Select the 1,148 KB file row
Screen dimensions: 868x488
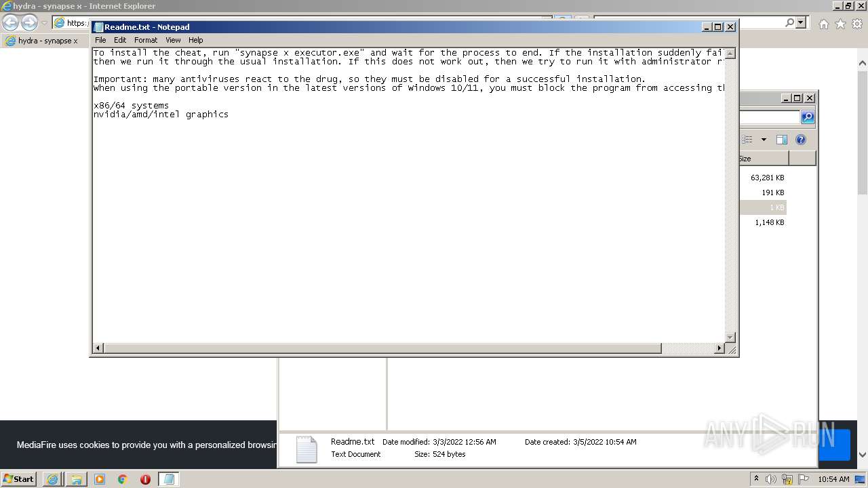pyautogui.click(x=763, y=222)
